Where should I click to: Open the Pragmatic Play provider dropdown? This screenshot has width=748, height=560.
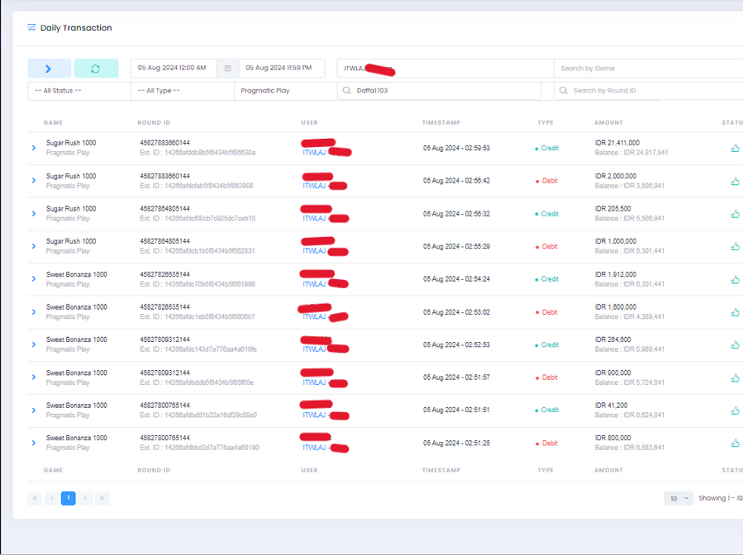(284, 91)
